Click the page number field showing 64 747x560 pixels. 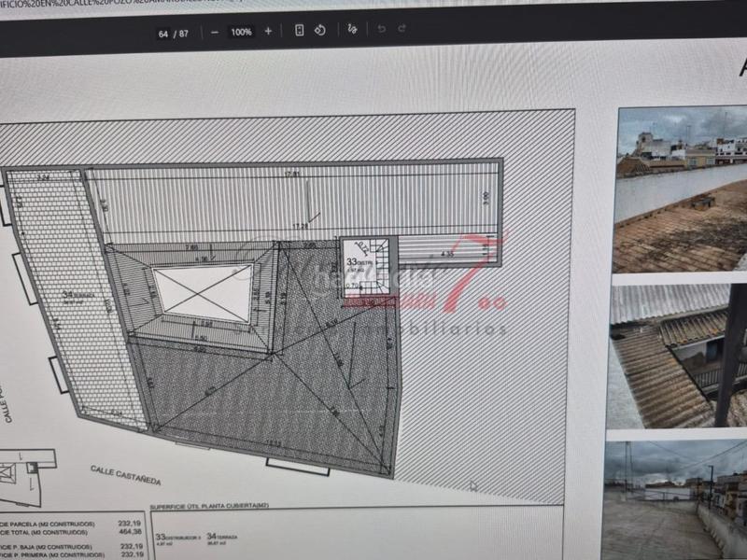pyautogui.click(x=163, y=33)
